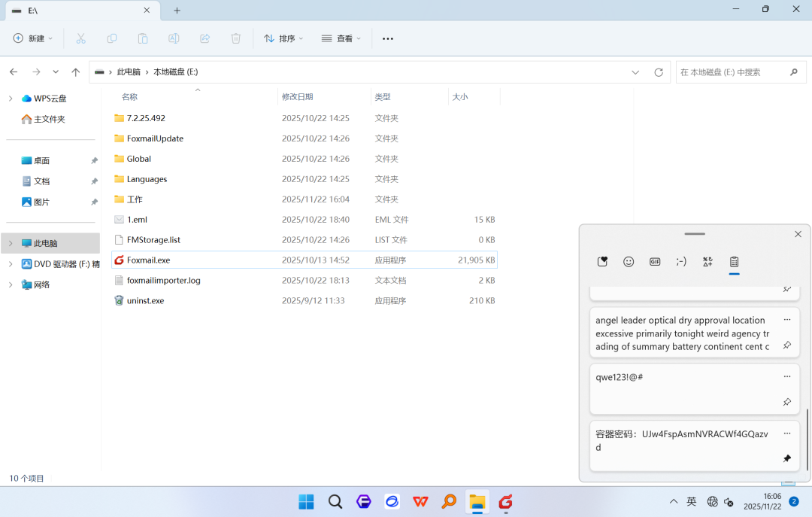Viewport: 812px width, 517px height.
Task: Open a new tab with plus button
Action: point(177,11)
